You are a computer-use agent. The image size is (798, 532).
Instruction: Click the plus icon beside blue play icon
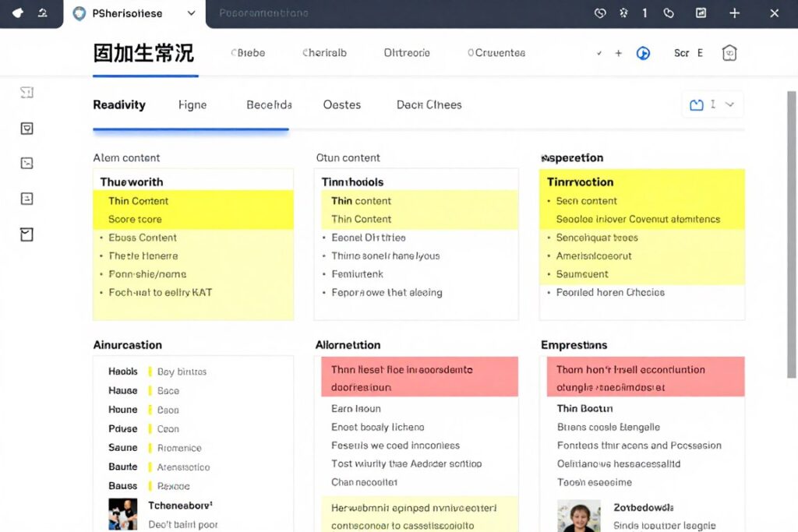pyautogui.click(x=618, y=53)
